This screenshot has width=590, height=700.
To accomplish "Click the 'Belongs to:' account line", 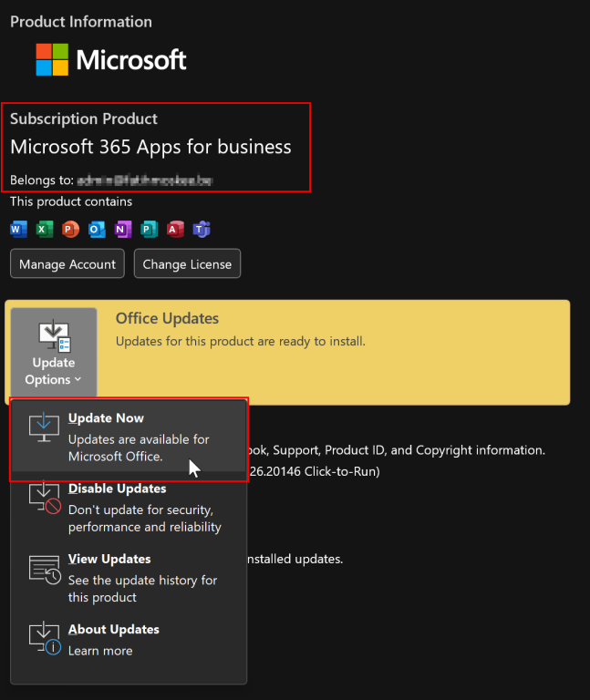I will 111,180.
